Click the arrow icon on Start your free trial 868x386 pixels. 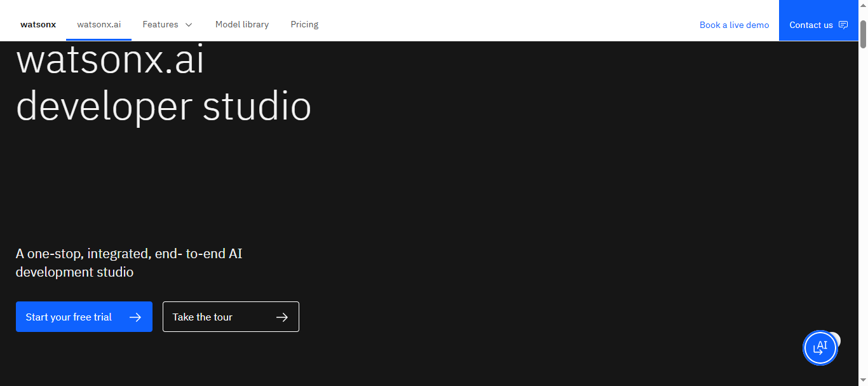click(x=135, y=317)
